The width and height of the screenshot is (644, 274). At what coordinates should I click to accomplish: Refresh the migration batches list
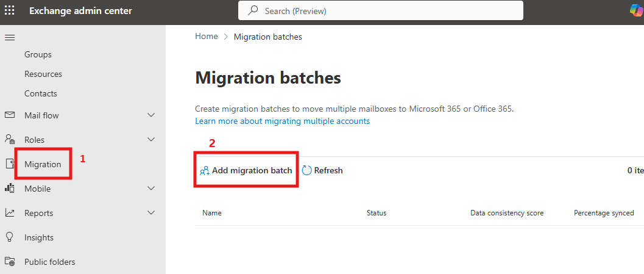click(322, 171)
